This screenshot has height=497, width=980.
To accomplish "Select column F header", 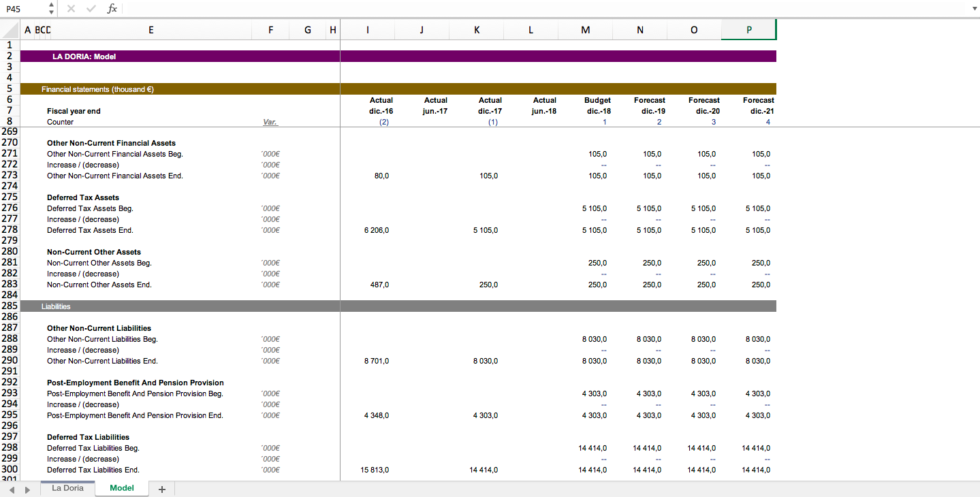I will [x=270, y=30].
